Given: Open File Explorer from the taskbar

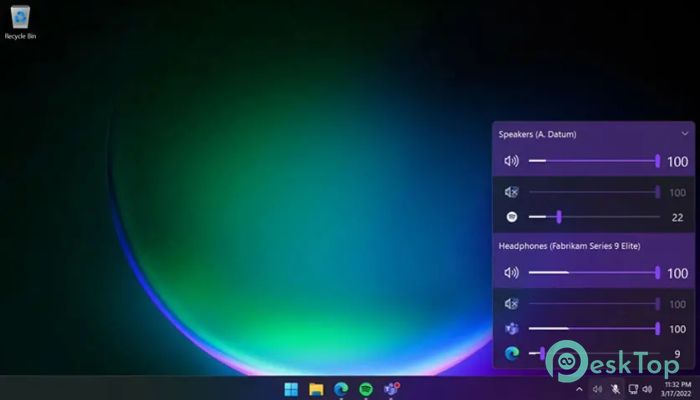Looking at the screenshot, I should [316, 389].
